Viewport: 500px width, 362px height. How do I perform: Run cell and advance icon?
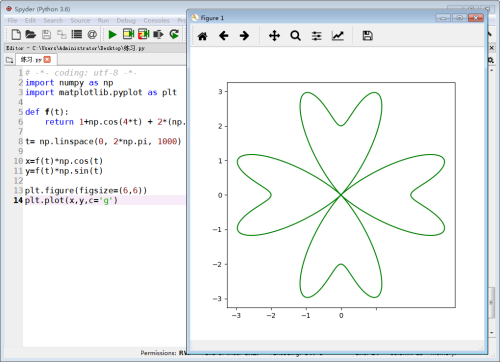pyautogui.click(x=144, y=34)
